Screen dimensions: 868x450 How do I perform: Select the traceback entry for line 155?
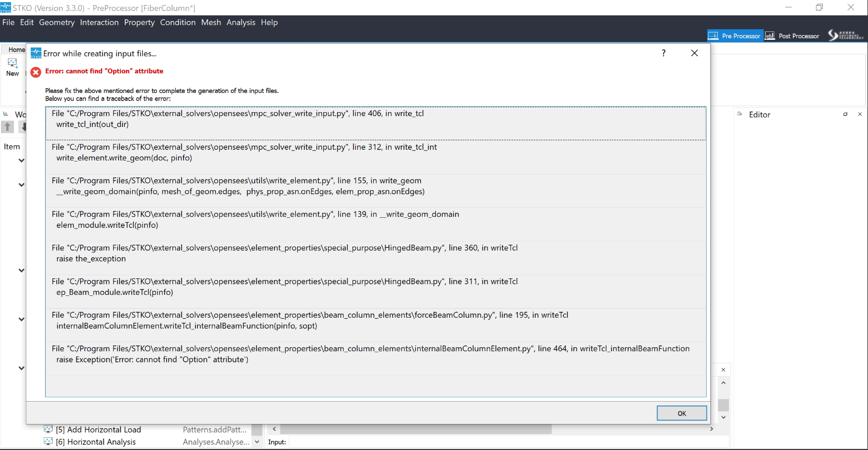click(376, 190)
